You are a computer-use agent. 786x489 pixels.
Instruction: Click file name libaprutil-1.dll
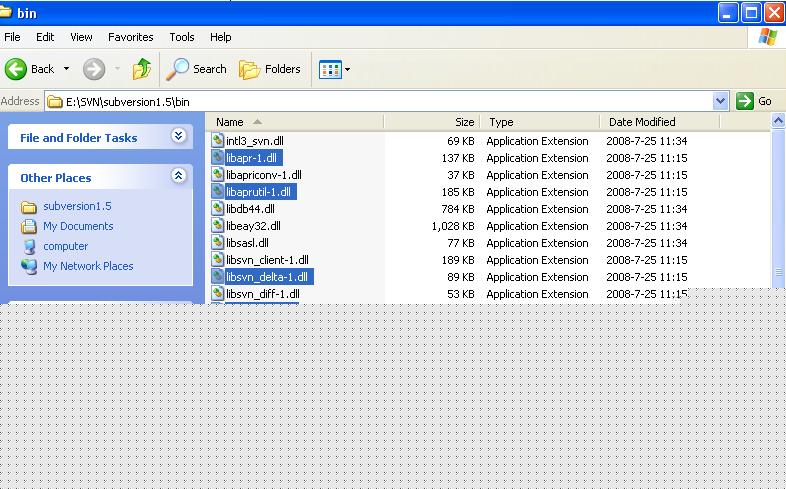point(258,192)
